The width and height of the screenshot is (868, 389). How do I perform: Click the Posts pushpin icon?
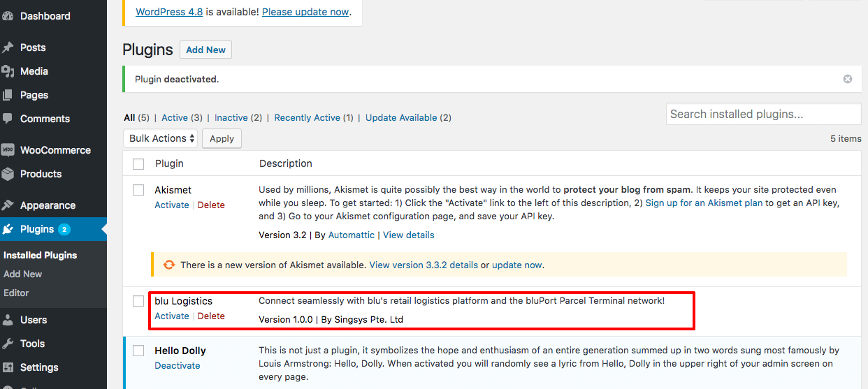(x=8, y=47)
